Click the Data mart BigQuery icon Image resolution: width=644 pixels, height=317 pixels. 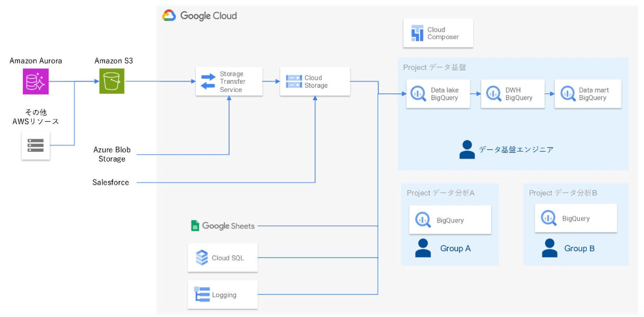[567, 94]
